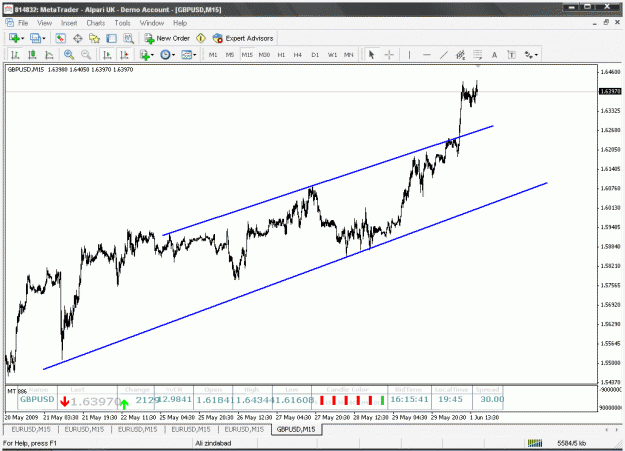Select the Text Label tool
The image size is (625, 451).
(x=511, y=55)
